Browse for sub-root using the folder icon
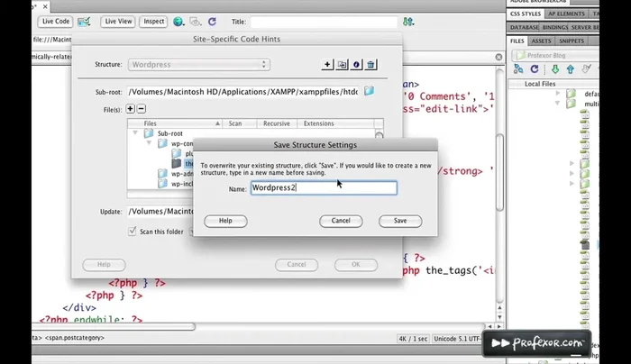Image resolution: width=631 pixels, height=364 pixels. click(369, 91)
